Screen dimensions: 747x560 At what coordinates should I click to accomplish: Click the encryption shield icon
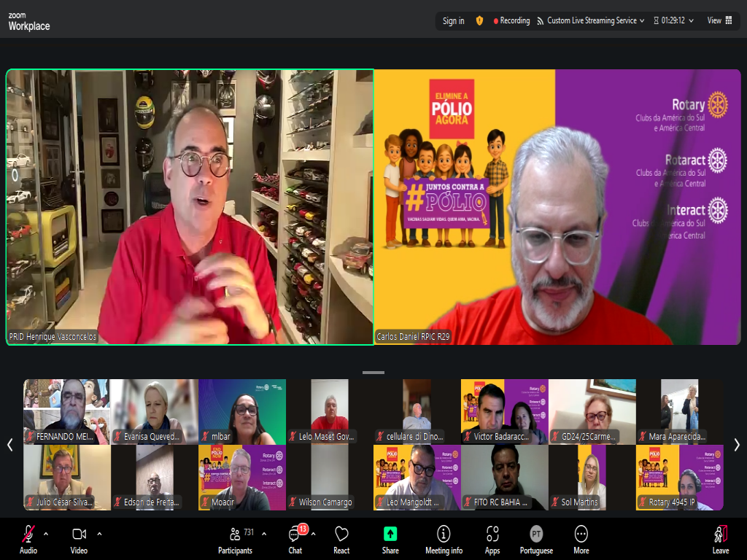tap(479, 20)
